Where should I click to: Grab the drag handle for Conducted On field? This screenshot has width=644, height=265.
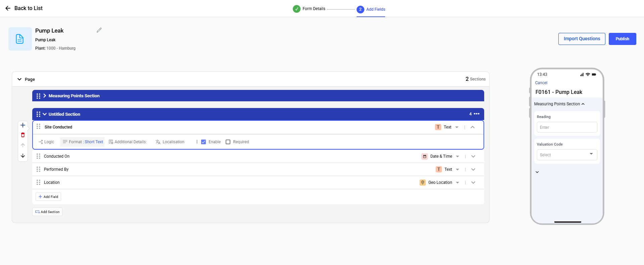pyautogui.click(x=38, y=156)
